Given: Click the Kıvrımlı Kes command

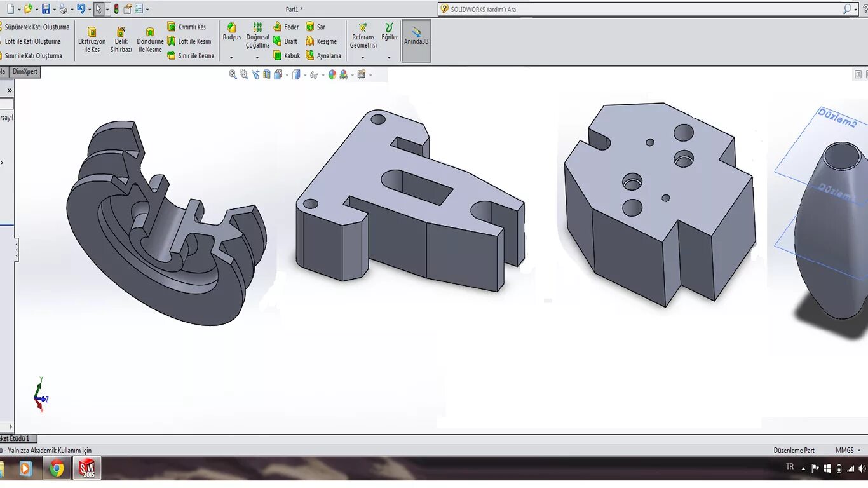Looking at the screenshot, I should coord(187,27).
